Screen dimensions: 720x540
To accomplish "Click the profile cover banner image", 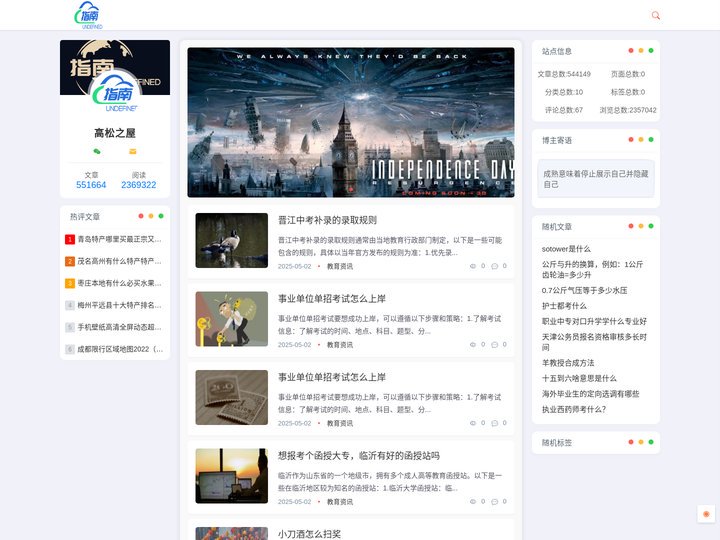I will 115,68.
